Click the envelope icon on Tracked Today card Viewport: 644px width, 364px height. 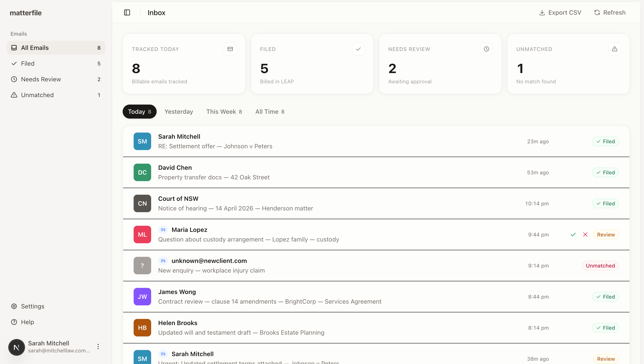(x=230, y=49)
